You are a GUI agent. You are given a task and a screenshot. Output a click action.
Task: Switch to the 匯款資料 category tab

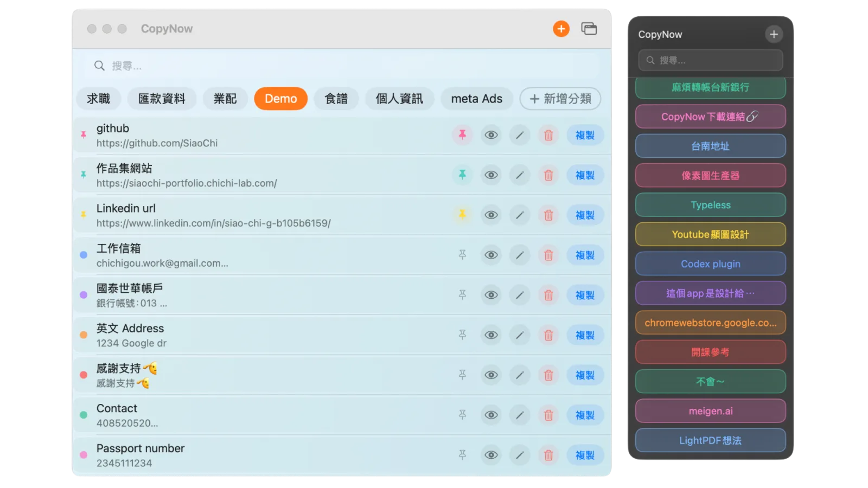(x=162, y=99)
